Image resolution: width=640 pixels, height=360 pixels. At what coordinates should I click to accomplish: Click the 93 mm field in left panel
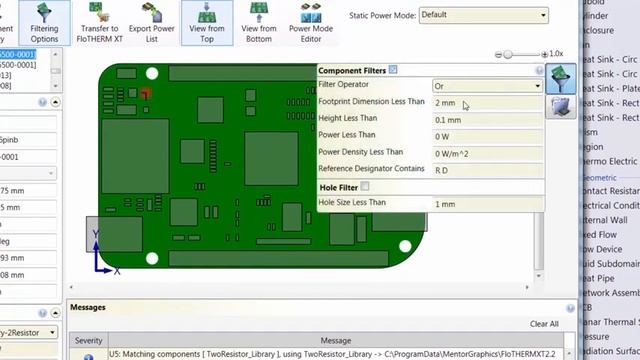pyautogui.click(x=28, y=258)
